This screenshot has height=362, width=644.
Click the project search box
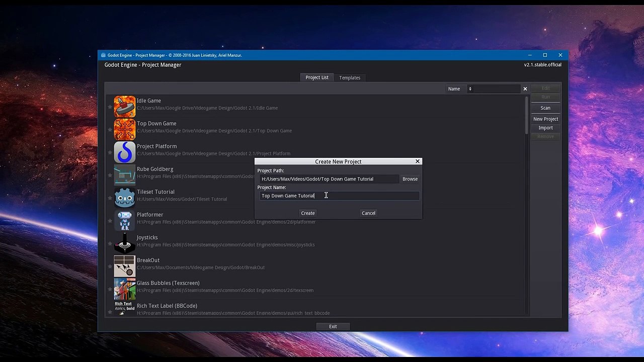(498, 89)
